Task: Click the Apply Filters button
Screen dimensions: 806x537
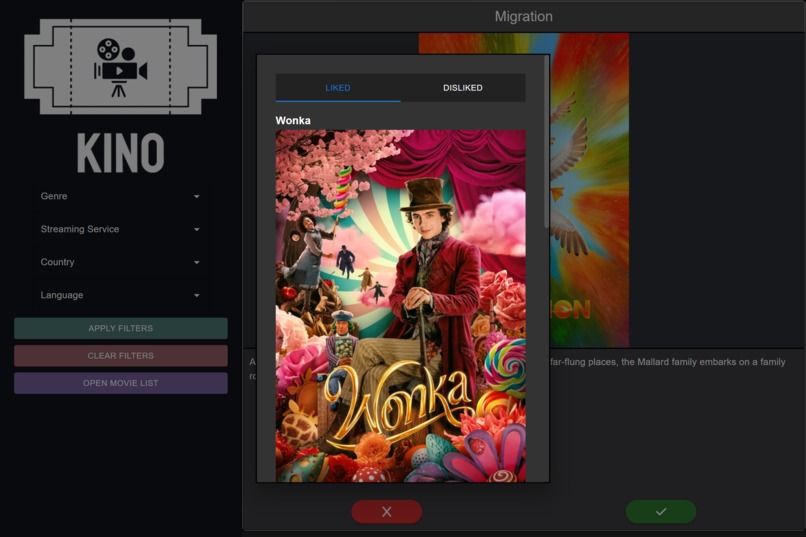Action: [121, 328]
